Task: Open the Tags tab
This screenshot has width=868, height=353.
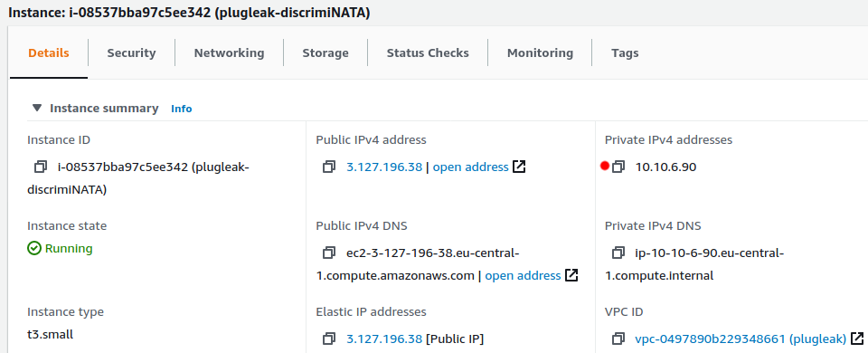Action: click(625, 53)
